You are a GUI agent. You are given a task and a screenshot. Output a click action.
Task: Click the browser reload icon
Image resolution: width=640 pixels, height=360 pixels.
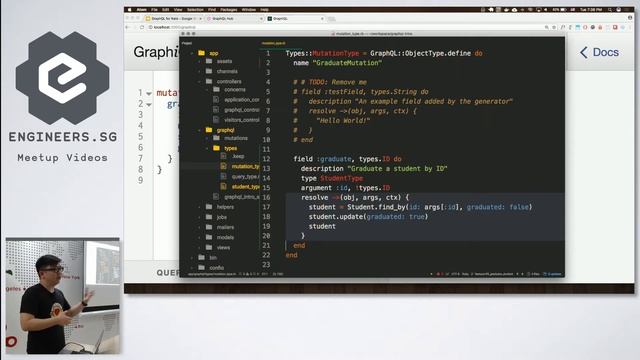pos(142,27)
